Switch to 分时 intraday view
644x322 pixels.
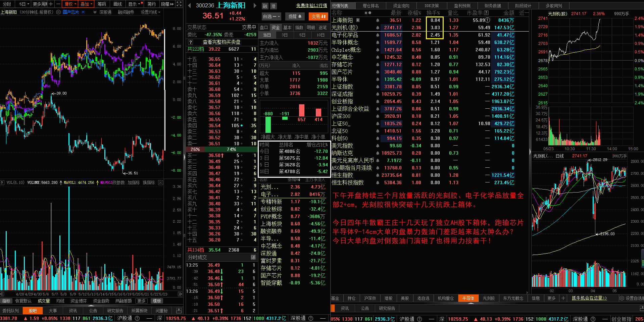coord(7,4)
